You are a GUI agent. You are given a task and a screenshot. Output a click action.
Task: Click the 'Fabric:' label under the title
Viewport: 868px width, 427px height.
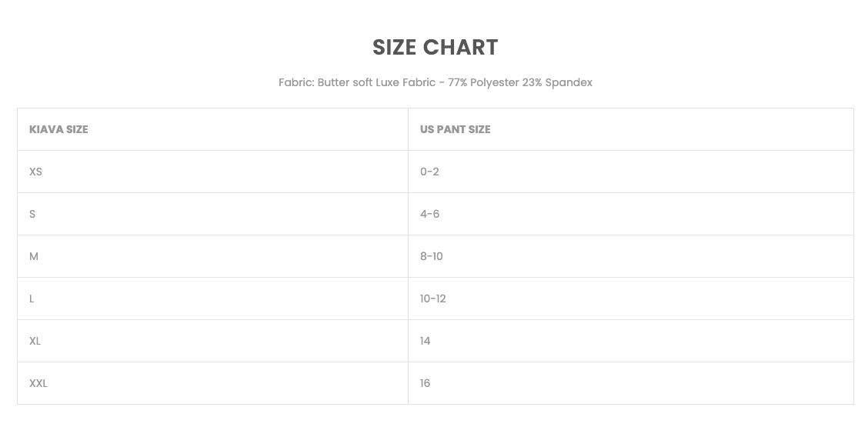[296, 82]
